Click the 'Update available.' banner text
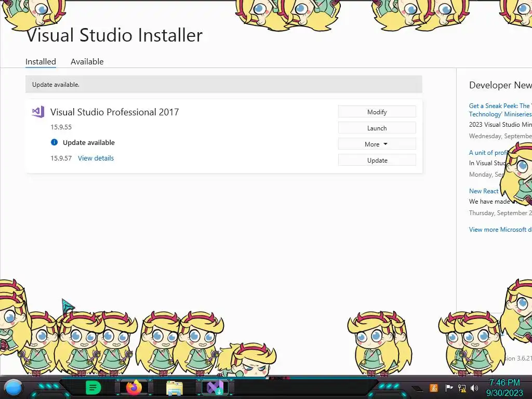The height and width of the screenshot is (399, 532). point(56,85)
